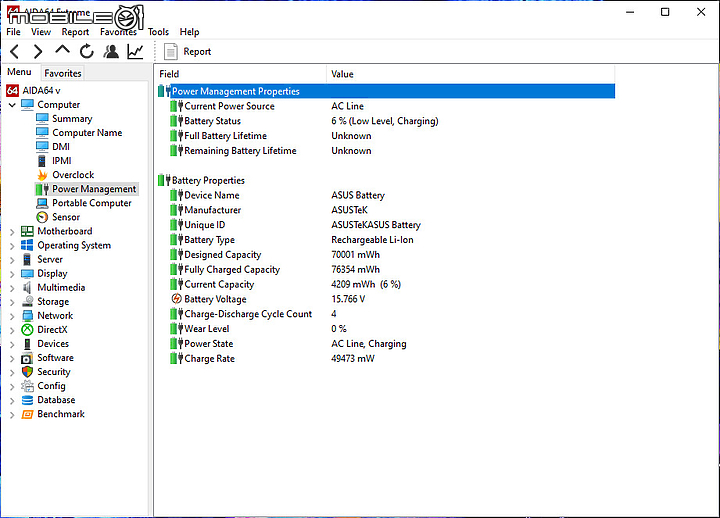
Task: Open the File menu
Action: pyautogui.click(x=13, y=32)
